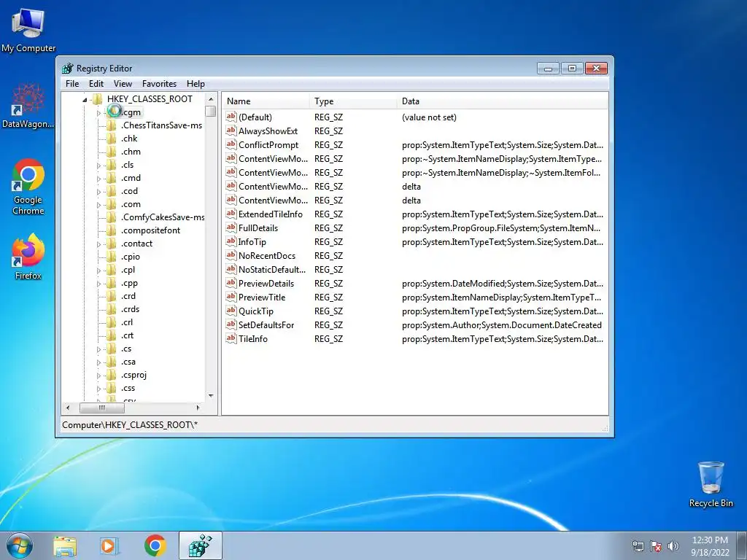Select the .crt key
Image resolution: width=747 pixels, height=560 pixels.
click(x=127, y=335)
